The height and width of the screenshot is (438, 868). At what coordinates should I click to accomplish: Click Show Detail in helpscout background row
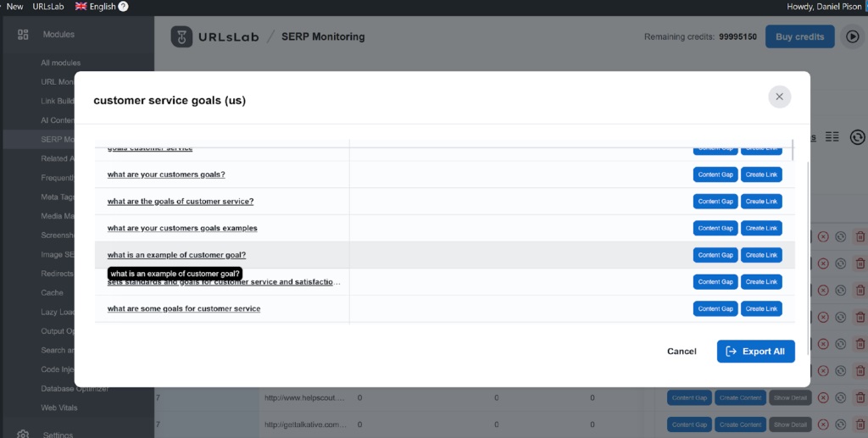click(x=790, y=397)
